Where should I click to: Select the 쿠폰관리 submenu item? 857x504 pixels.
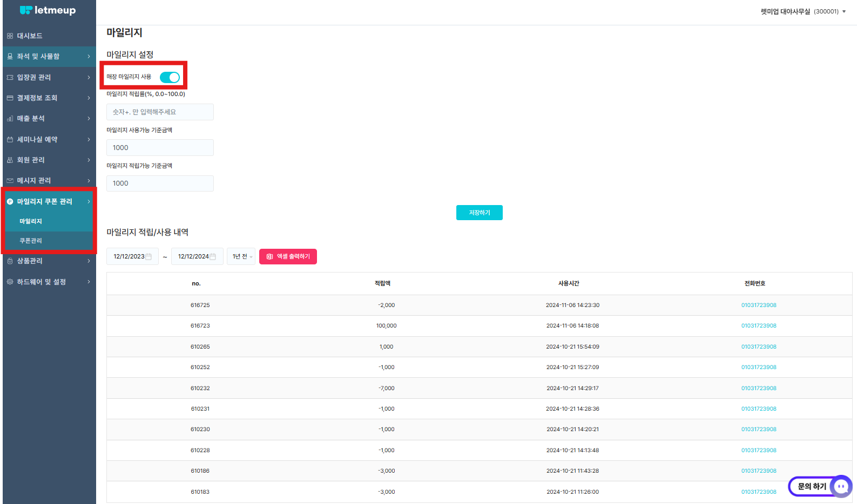(x=31, y=241)
